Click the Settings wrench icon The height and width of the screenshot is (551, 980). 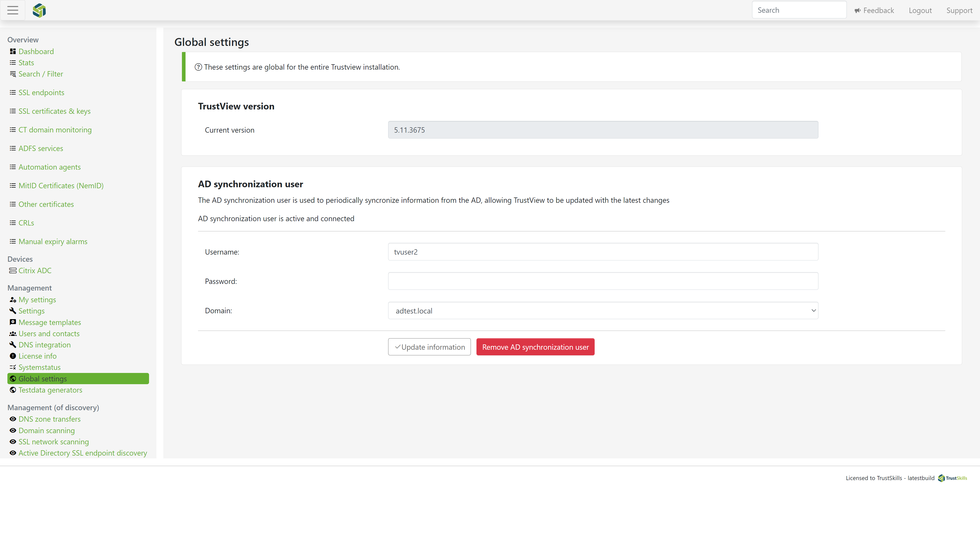[13, 311]
